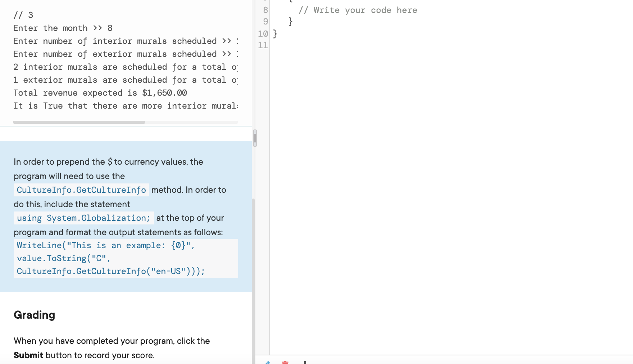Screen dimensions: 633x364
Task: Click the closing brace on line 9
Action: click(x=290, y=22)
